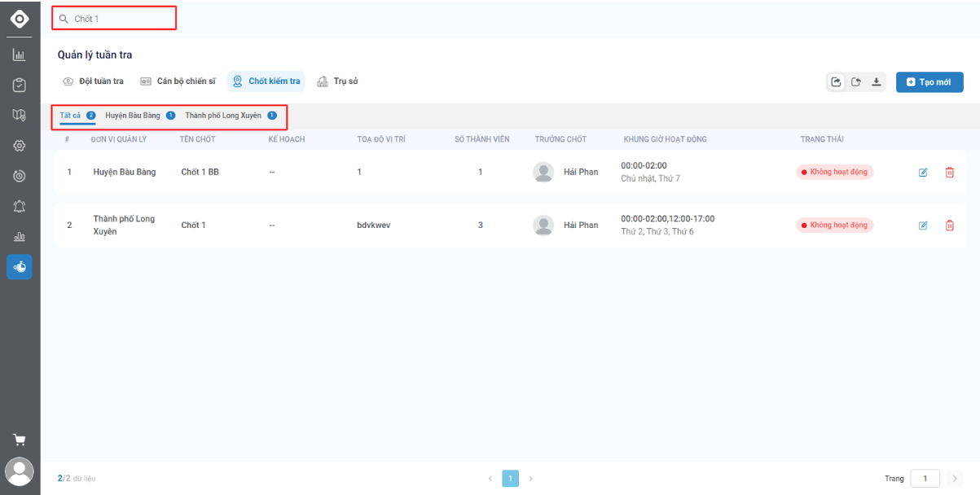
Task: Open the bar chart dashboard sidebar icon
Action: coord(20,55)
